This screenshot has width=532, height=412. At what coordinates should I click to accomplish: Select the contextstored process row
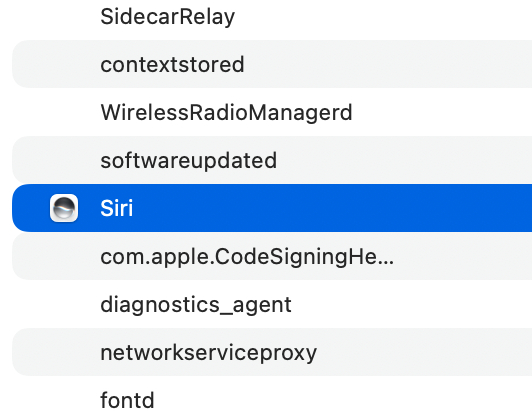tap(272, 64)
